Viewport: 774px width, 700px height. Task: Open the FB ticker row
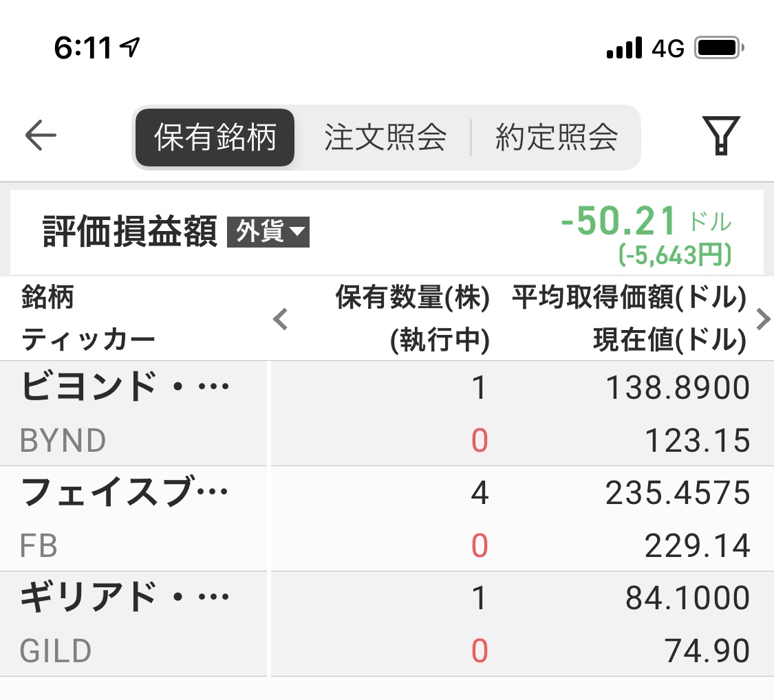tap(387, 518)
